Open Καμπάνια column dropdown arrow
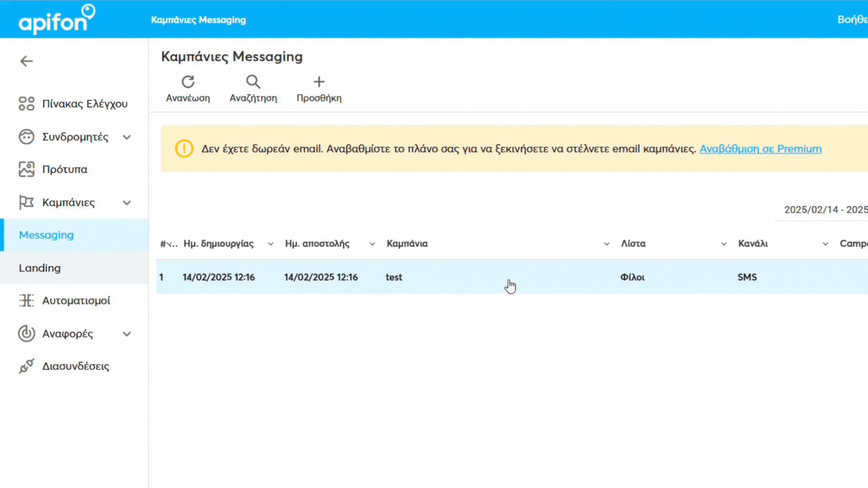The image size is (868, 488). coord(606,244)
